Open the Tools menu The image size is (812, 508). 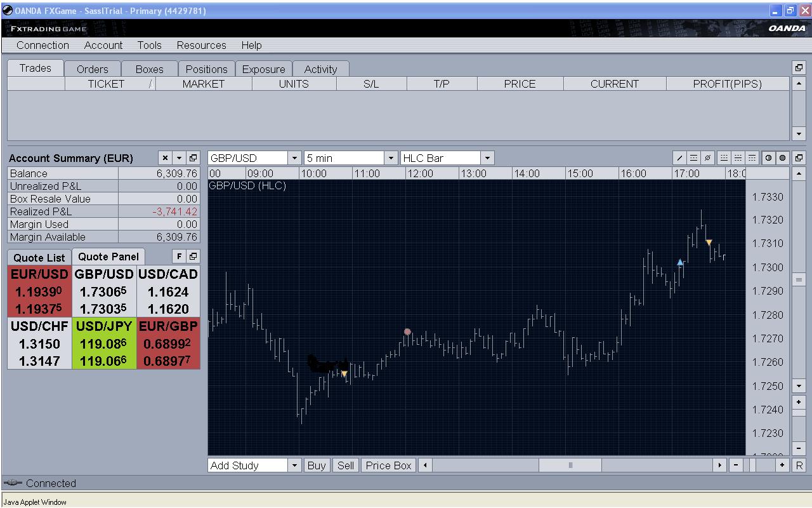(150, 45)
